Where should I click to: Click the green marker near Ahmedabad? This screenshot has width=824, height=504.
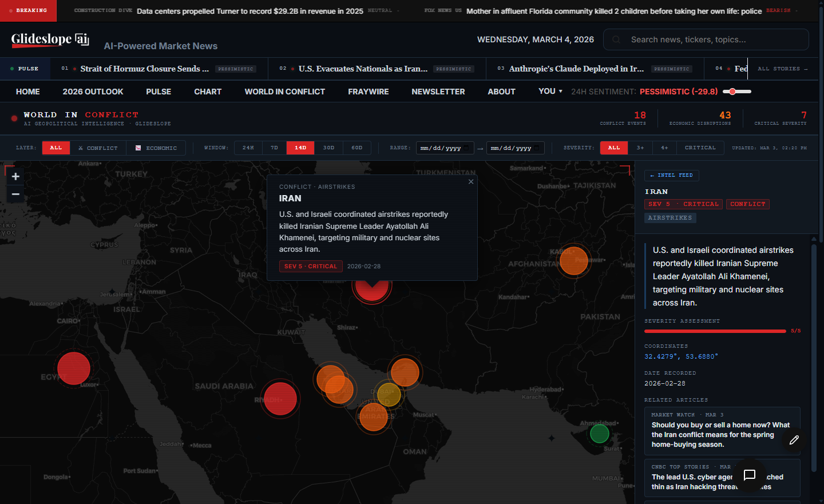pos(599,434)
